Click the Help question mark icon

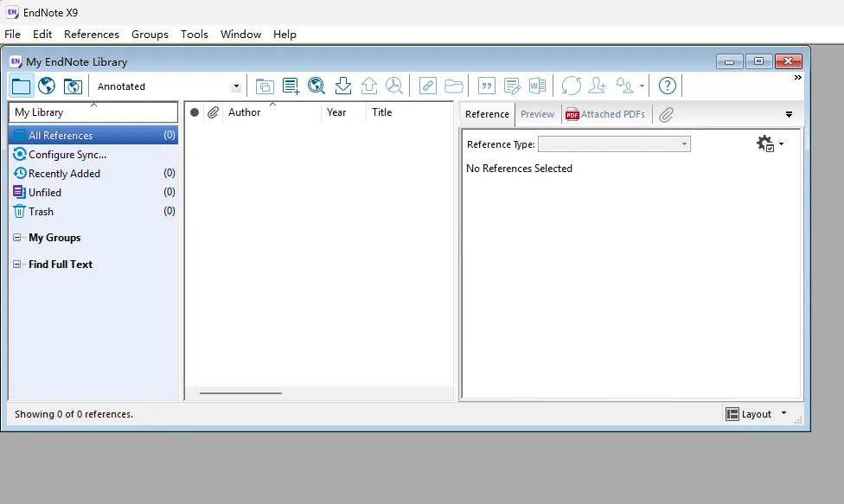667,86
